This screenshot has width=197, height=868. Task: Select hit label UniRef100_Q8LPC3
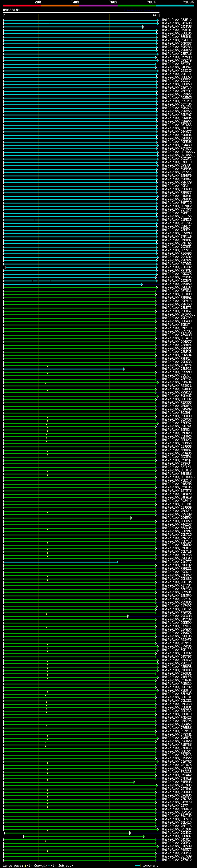[x=177, y=369]
